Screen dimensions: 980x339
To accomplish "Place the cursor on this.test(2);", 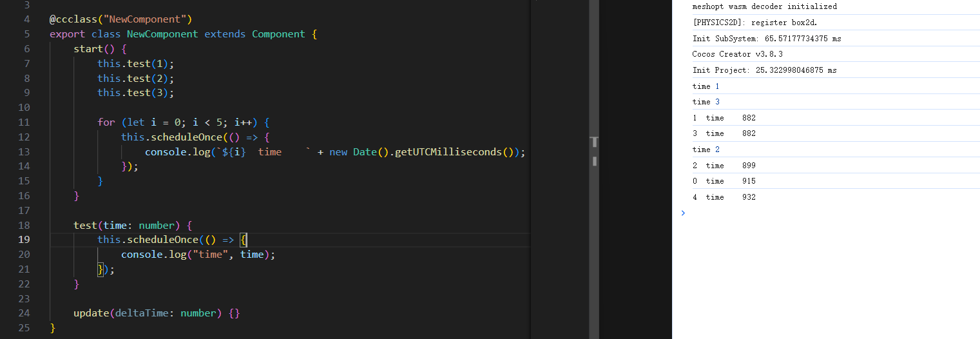I will (136, 78).
